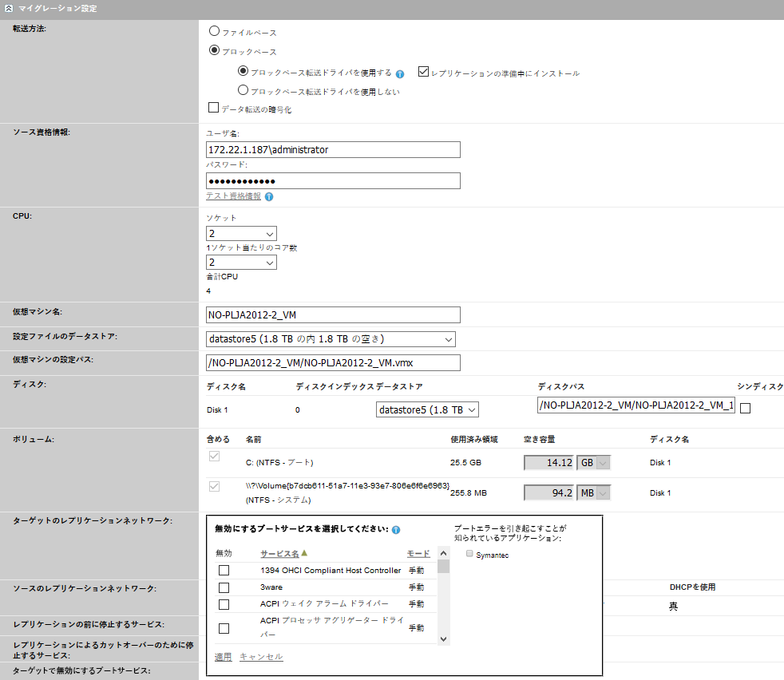Click into the 仮想マシン名 text field
The image size is (784, 680).
pos(333,315)
